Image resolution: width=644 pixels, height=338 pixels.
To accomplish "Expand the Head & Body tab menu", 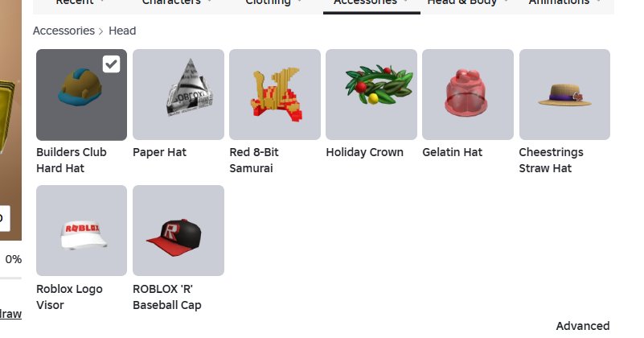I will (468, 3).
